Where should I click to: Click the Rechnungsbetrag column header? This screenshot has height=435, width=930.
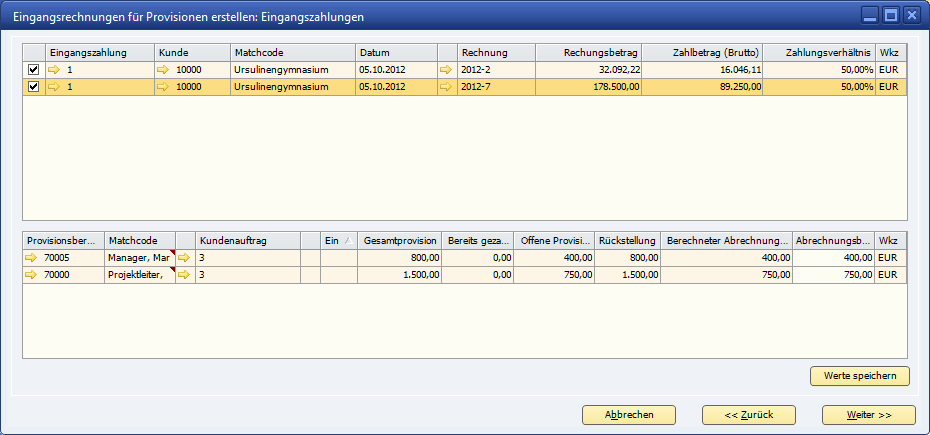[x=587, y=52]
